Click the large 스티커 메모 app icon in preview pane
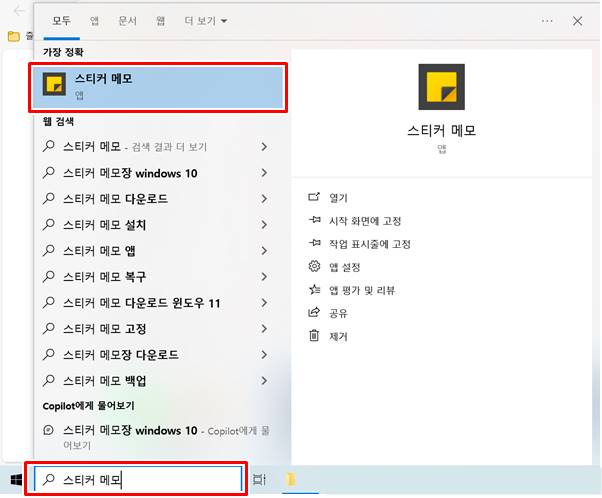Screen dimensions: 602x498 tap(442, 87)
